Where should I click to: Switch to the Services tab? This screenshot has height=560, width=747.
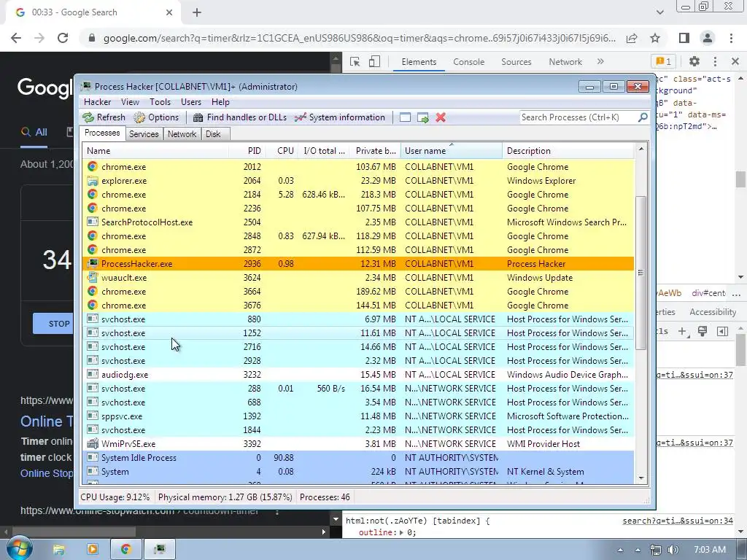click(x=144, y=134)
